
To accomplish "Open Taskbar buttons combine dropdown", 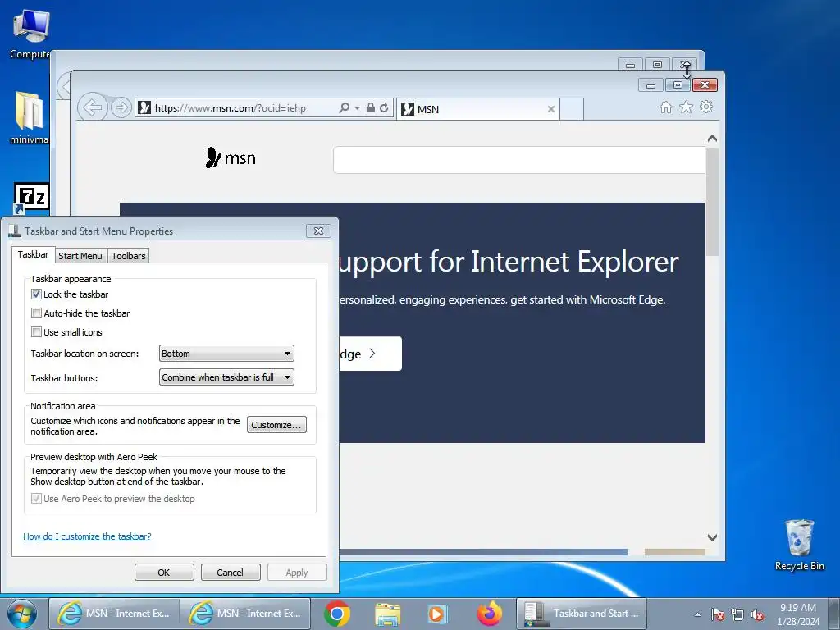I will pos(226,377).
